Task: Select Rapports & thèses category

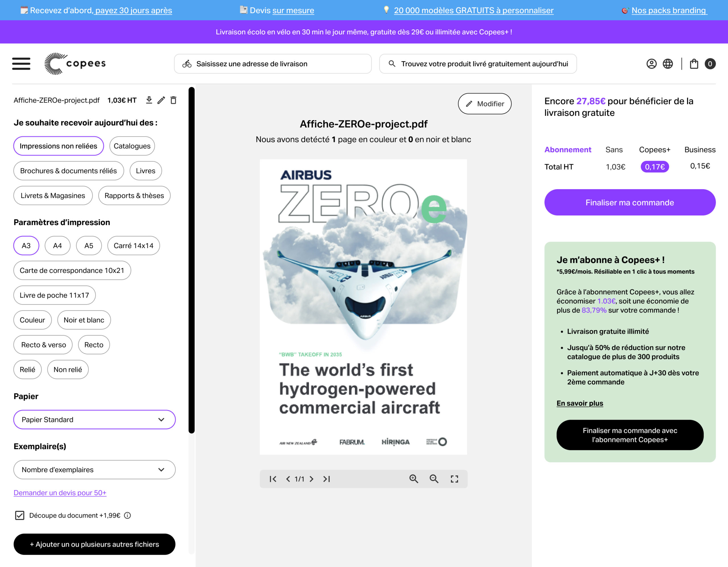Action: tap(134, 195)
